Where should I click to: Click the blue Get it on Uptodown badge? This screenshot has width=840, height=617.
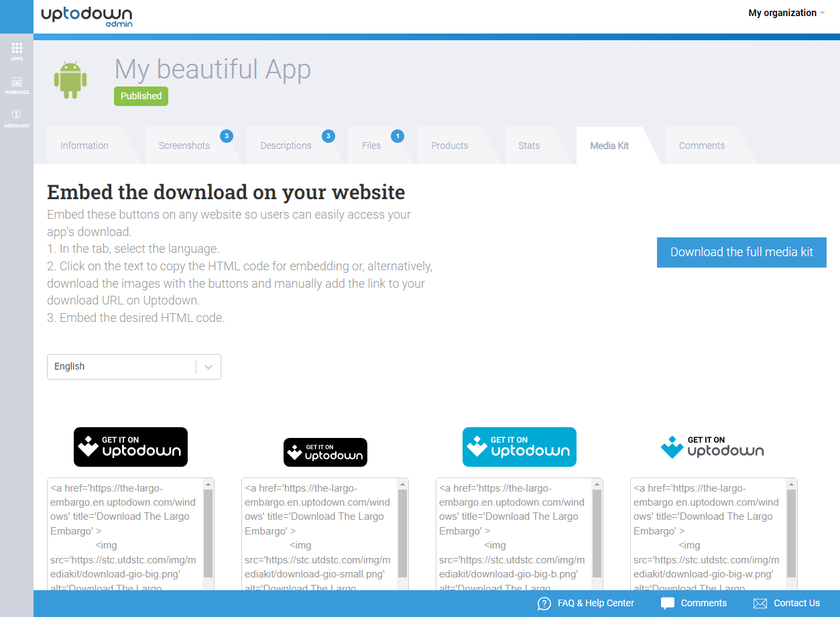pyautogui.click(x=520, y=447)
